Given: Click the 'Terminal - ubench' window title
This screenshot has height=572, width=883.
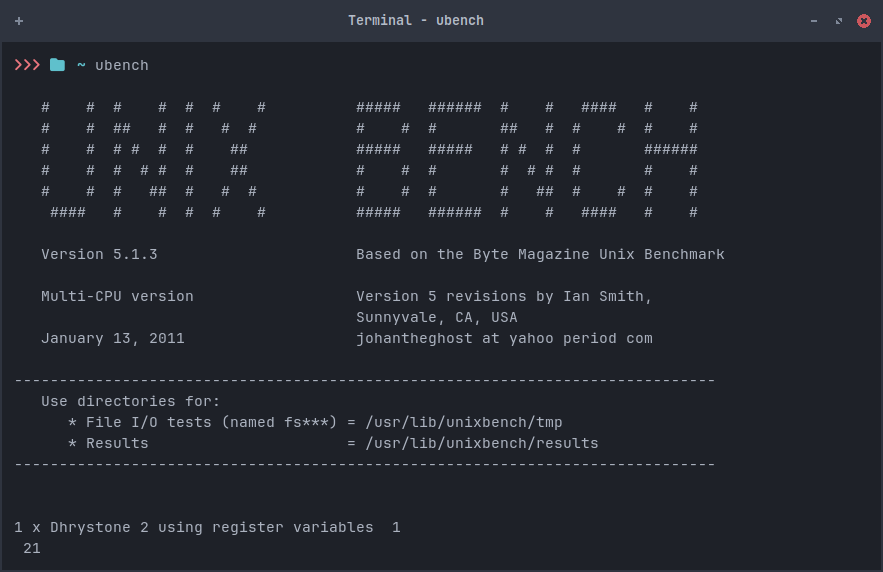Looking at the screenshot, I should pos(415,21).
